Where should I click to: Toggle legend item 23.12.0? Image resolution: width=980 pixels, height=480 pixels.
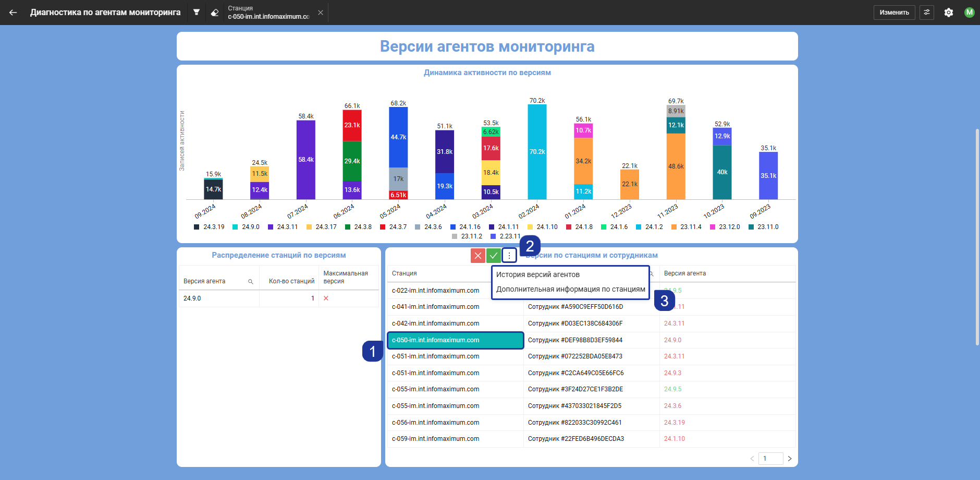click(x=725, y=227)
